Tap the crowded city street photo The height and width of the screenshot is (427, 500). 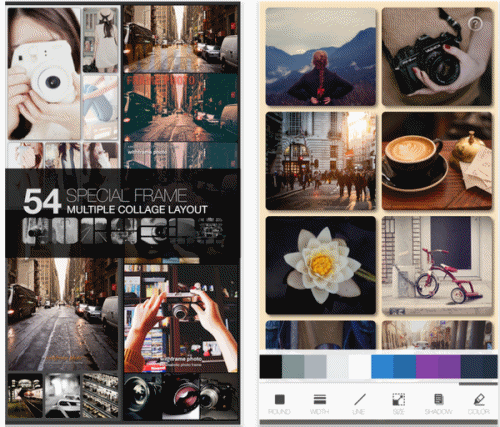click(321, 161)
